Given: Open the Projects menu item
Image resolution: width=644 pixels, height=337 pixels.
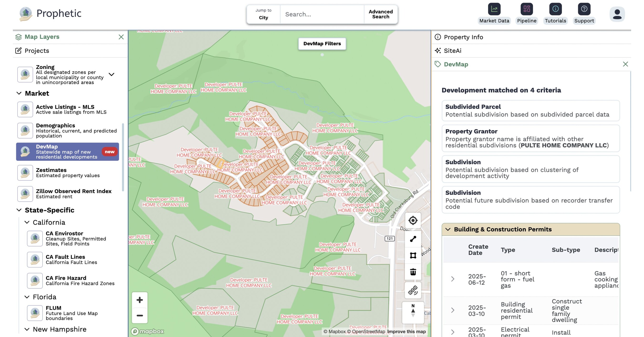Looking at the screenshot, I should pos(36,51).
